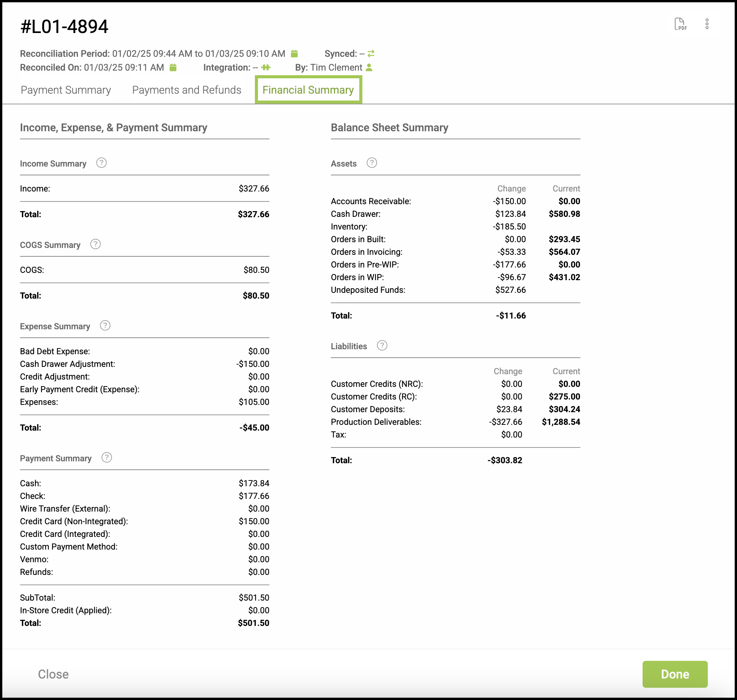Viewport: 737px width, 700px height.
Task: Export reconciliation as PDF
Action: pos(680,24)
